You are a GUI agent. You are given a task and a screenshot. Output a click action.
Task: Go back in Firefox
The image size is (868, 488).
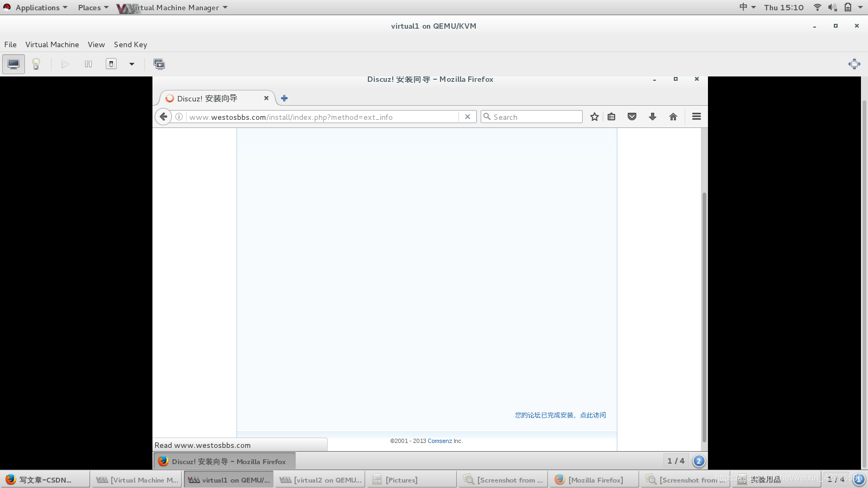click(x=163, y=117)
